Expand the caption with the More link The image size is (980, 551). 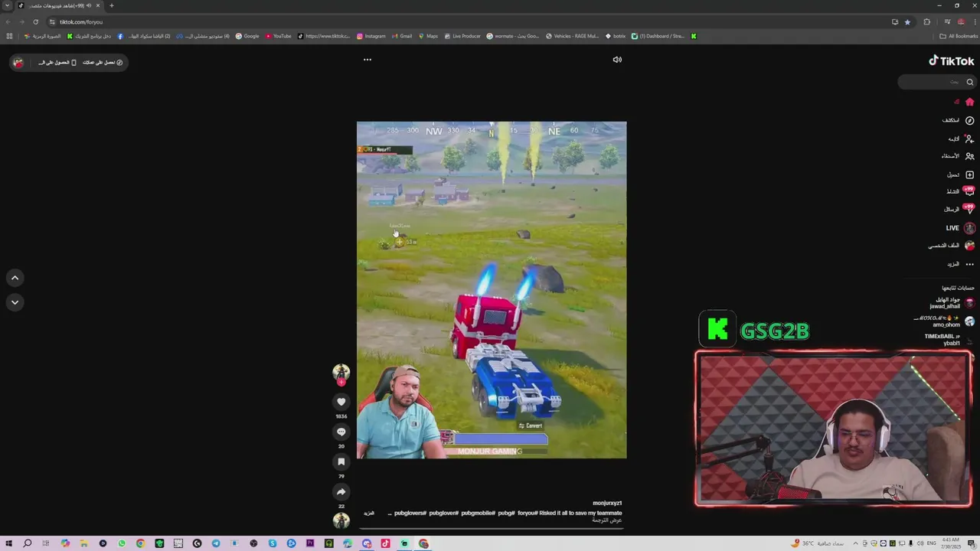click(369, 513)
